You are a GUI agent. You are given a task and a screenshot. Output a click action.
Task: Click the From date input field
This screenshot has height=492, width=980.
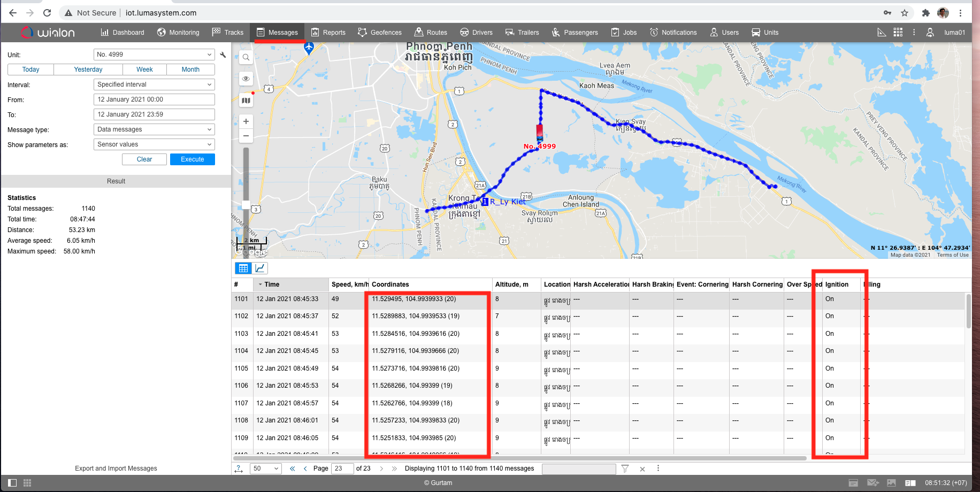154,99
